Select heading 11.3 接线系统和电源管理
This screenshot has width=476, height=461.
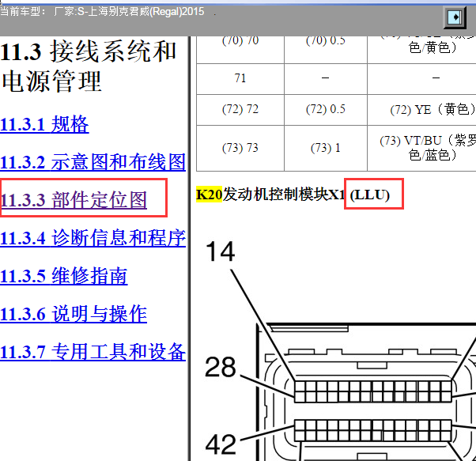click(x=88, y=66)
